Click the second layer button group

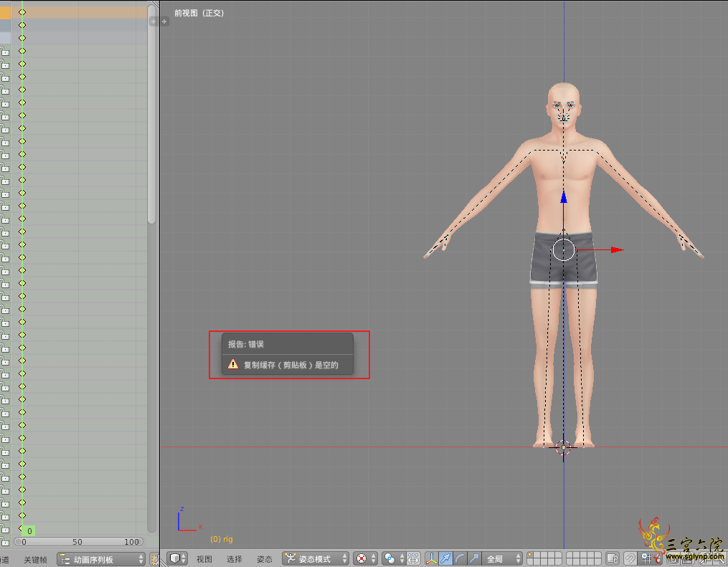point(584,558)
